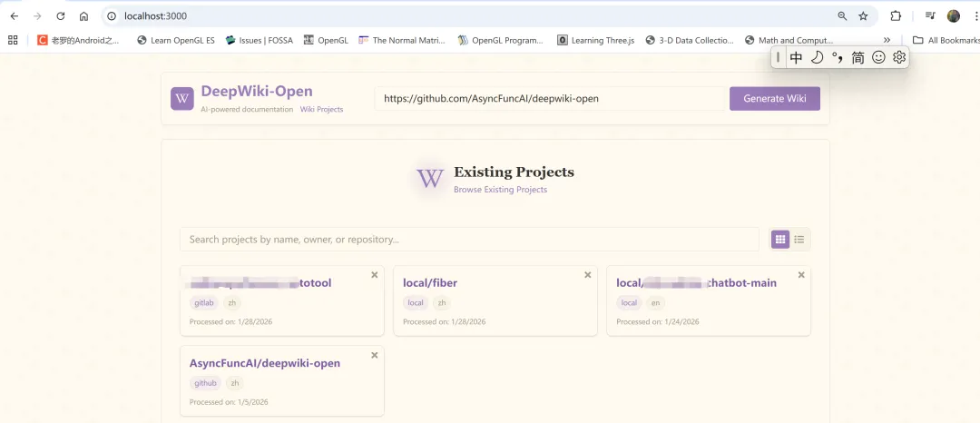Click the large W Existing Projects logo

click(x=430, y=179)
